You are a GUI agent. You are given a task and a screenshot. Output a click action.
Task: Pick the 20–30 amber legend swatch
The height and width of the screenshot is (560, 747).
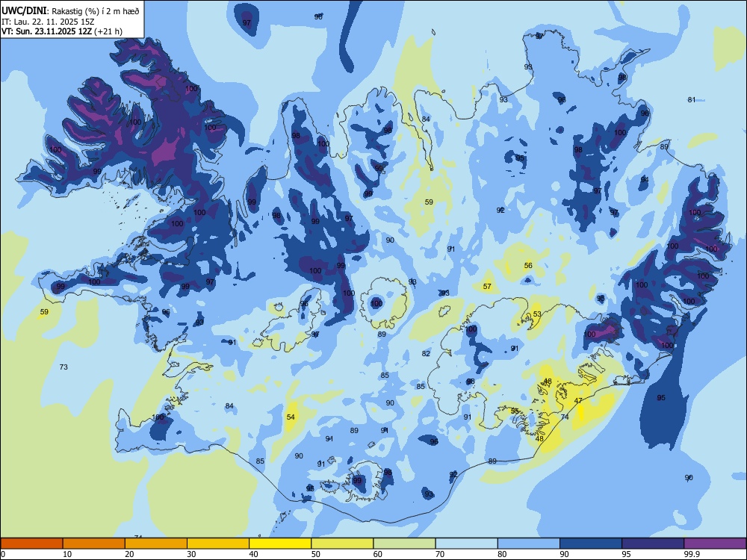point(156,544)
